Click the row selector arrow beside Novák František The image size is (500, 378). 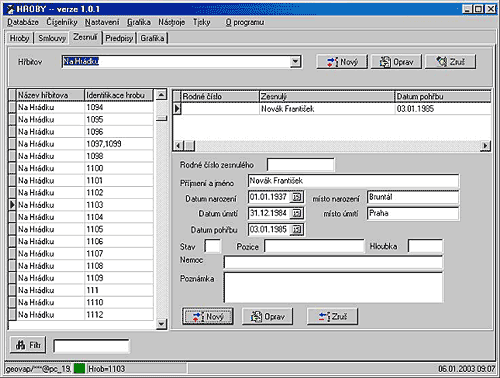coord(177,109)
